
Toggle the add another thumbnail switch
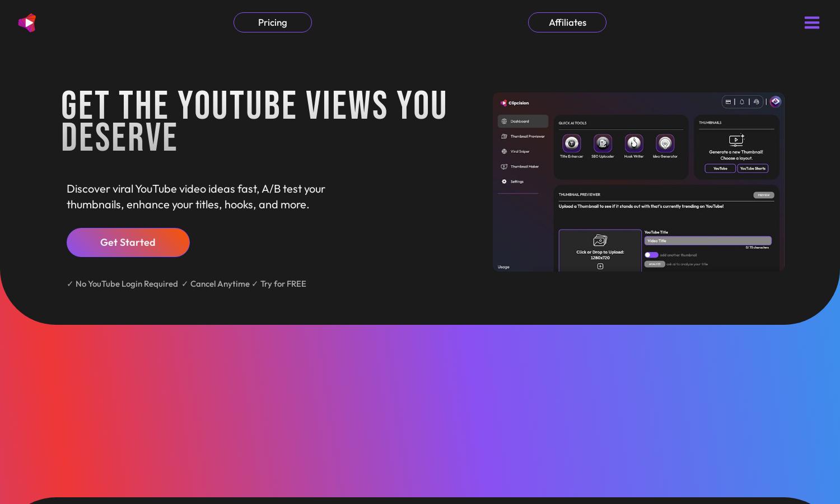click(x=651, y=255)
